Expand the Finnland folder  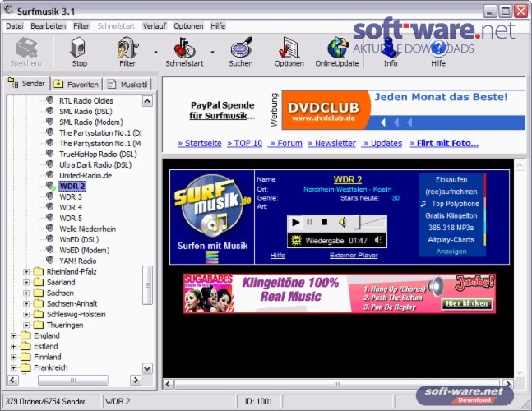click(13, 358)
